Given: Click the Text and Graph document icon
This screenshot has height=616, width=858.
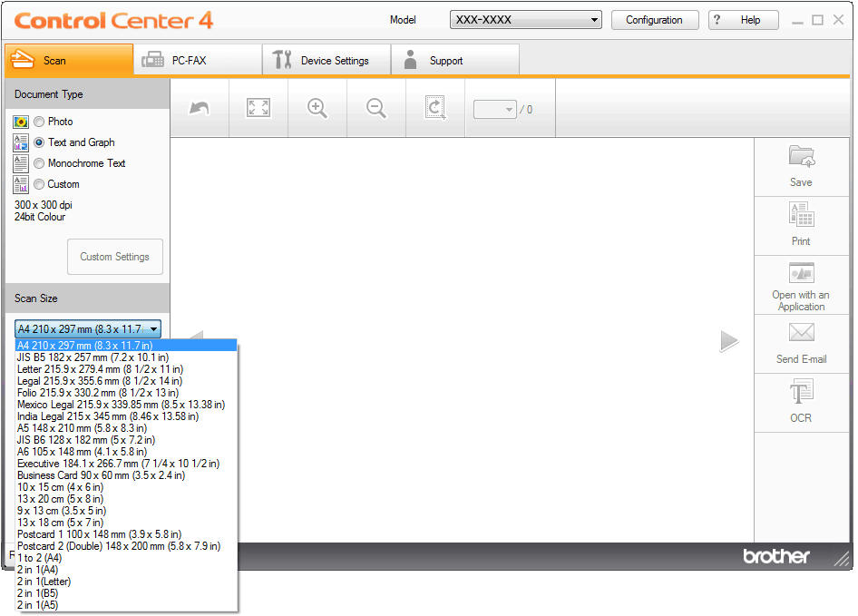Looking at the screenshot, I should pos(21,143).
